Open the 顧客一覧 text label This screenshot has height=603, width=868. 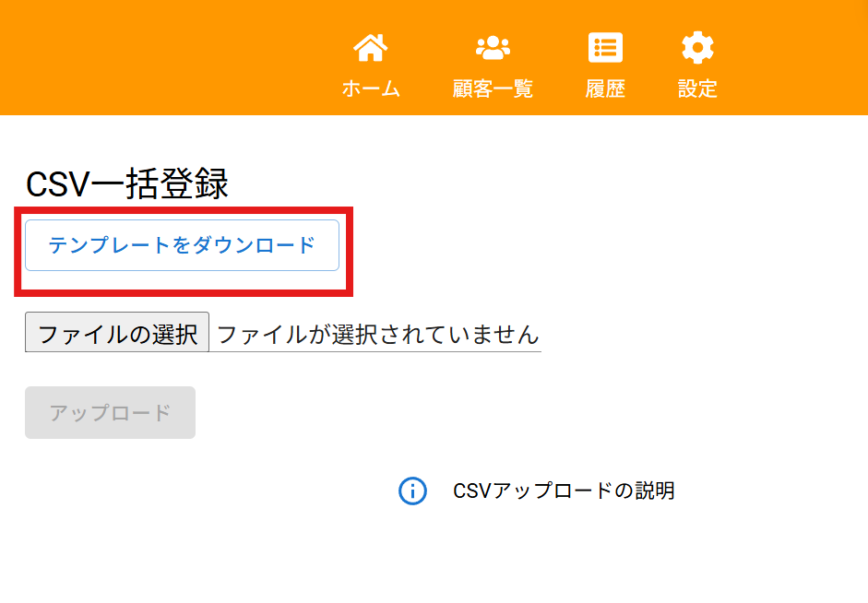tap(493, 89)
